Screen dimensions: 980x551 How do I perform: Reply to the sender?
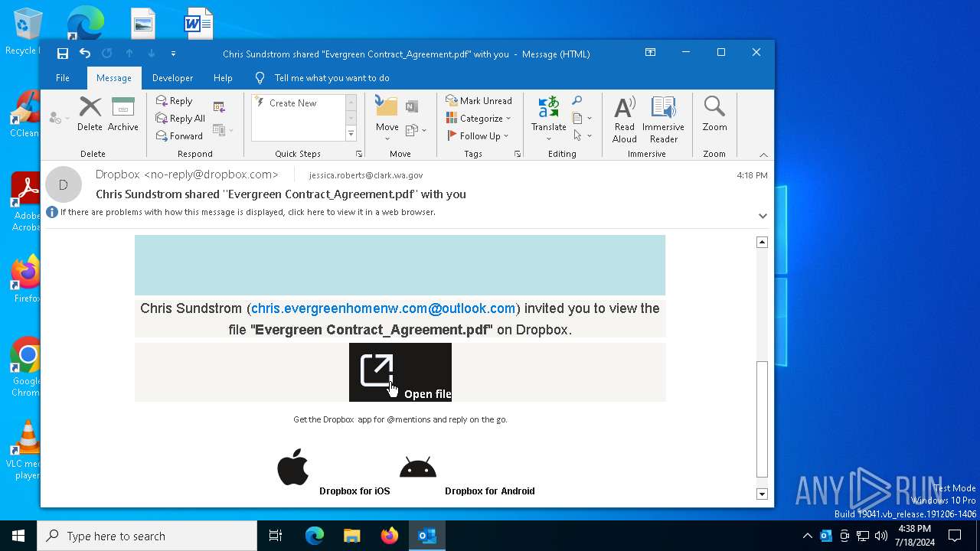(175, 101)
